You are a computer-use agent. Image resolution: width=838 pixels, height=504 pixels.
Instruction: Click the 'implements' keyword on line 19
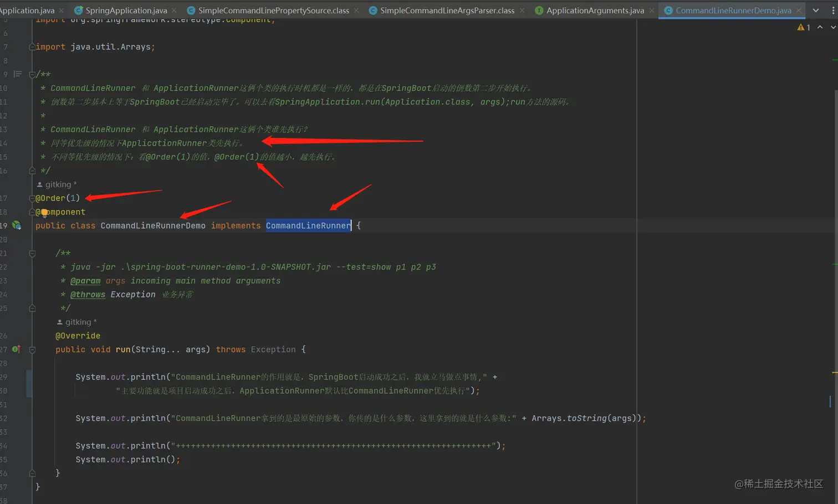coord(236,225)
